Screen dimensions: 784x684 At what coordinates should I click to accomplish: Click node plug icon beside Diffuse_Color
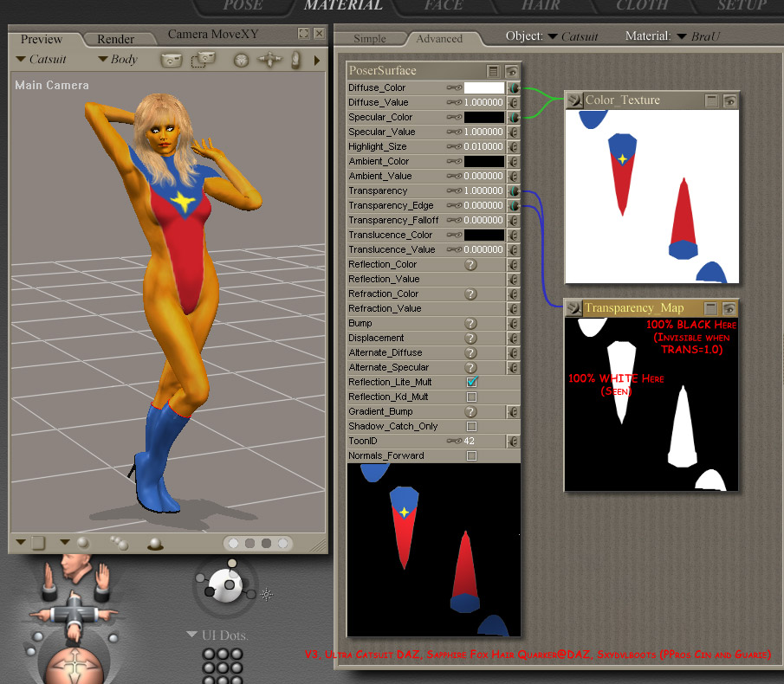tap(513, 87)
